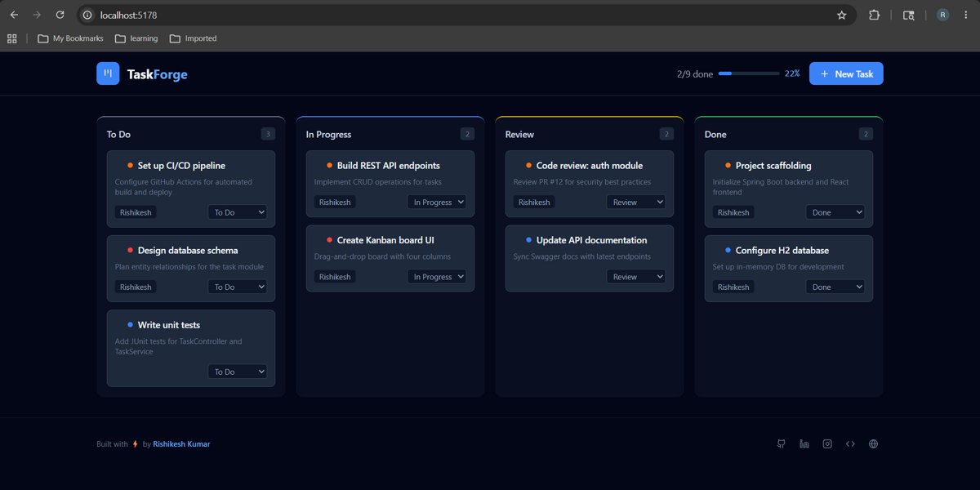This screenshot has width=980, height=490.
Task: Click the tab search icon beside extensions
Action: point(908,15)
